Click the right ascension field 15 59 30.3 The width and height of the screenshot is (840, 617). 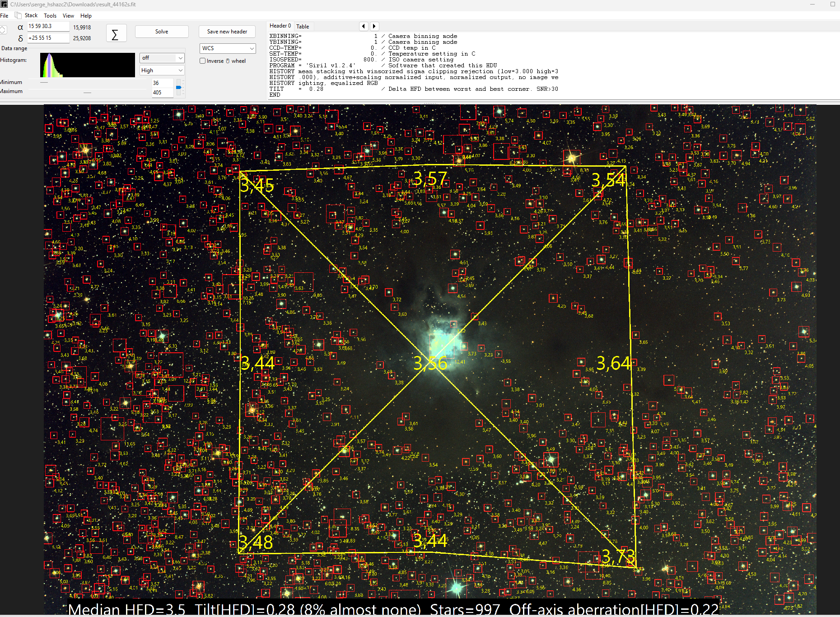(48, 26)
